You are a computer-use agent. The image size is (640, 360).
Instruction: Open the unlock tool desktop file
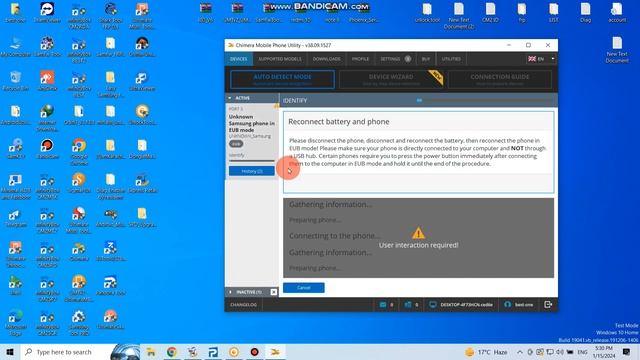tap(427, 12)
